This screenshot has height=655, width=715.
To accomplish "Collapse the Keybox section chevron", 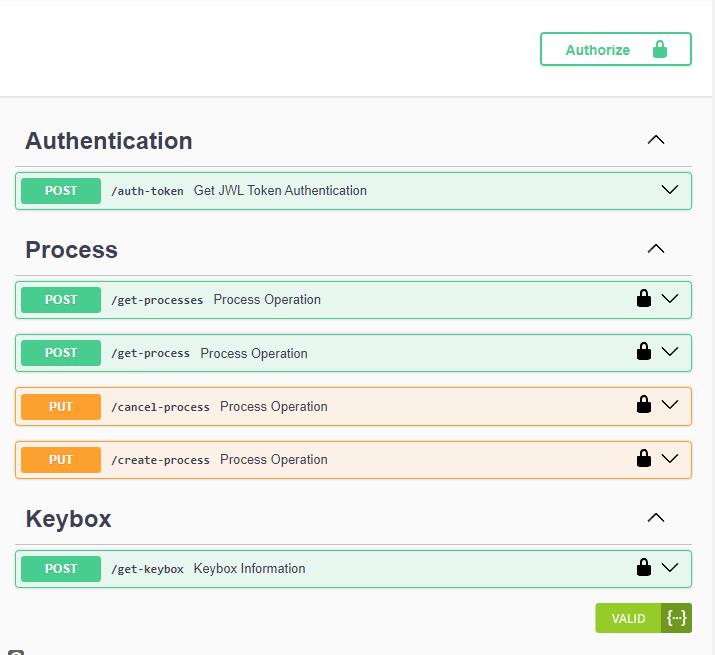I will (656, 518).
